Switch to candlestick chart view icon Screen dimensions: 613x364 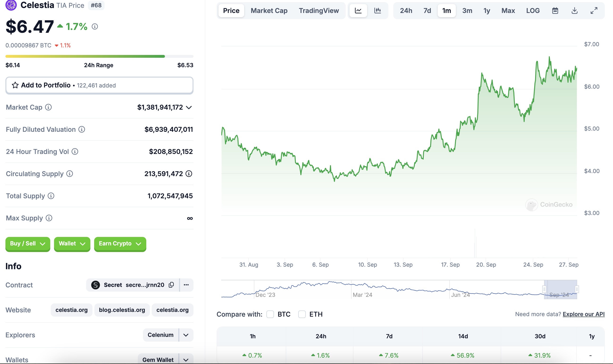[378, 11]
